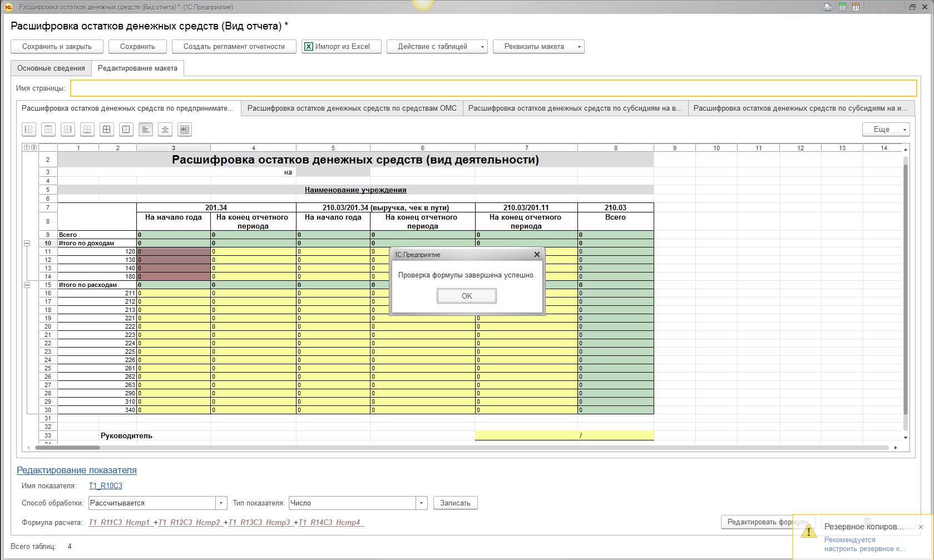Viewport: 934px width, 560px height.
Task: Collapse the 'Итого по доходам' row group
Action: [x=27, y=243]
